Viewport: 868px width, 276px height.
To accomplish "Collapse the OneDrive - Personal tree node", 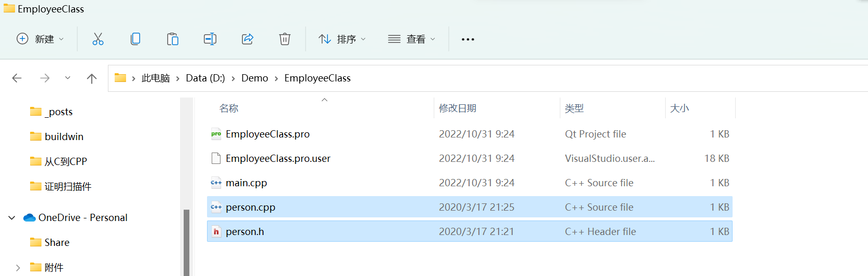I will pos(12,218).
